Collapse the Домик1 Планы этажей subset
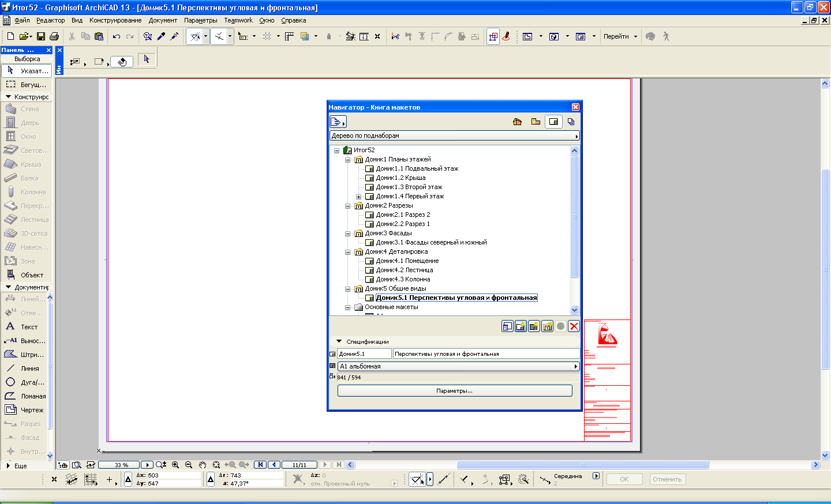 [348, 160]
